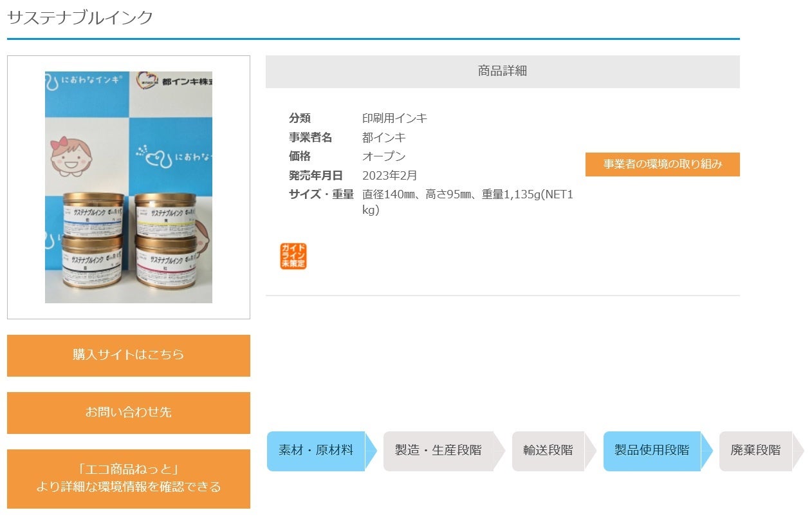Image resolution: width=812 pixels, height=517 pixels.
Task: Click the 印刷用インキ category value
Action: (x=395, y=118)
